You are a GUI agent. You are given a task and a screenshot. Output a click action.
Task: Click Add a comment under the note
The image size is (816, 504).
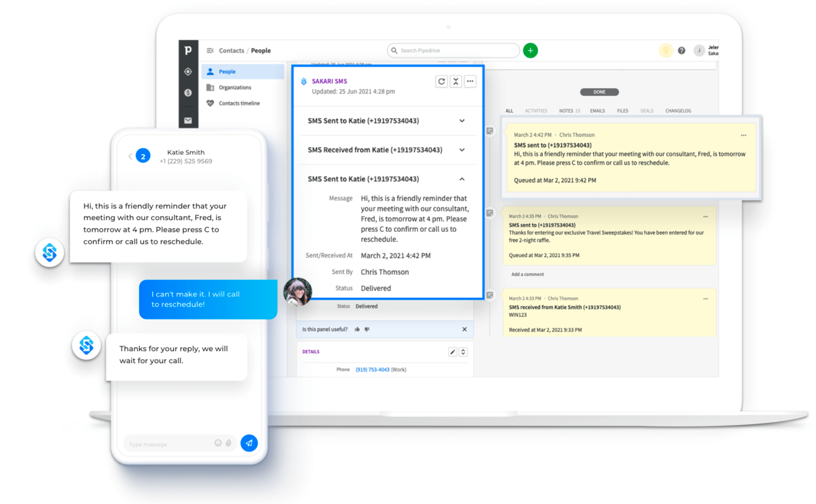529,274
